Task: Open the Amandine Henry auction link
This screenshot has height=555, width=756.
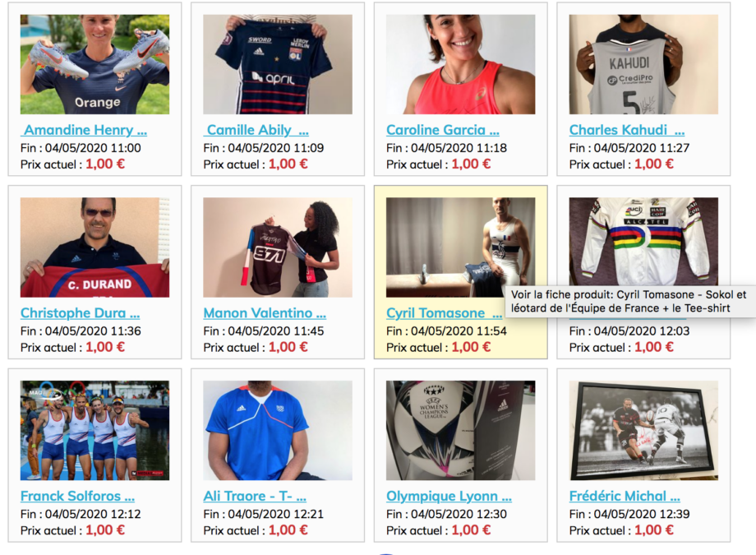Action: point(85,130)
